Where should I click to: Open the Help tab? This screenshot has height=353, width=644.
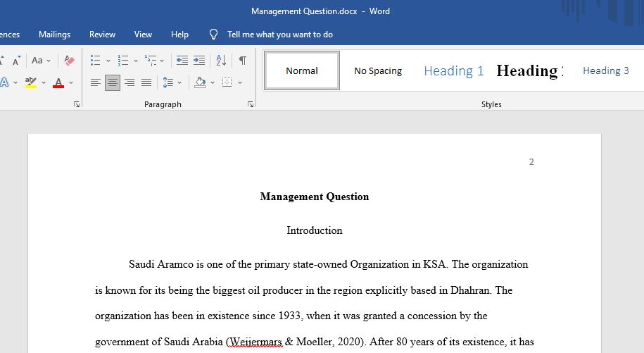point(179,35)
